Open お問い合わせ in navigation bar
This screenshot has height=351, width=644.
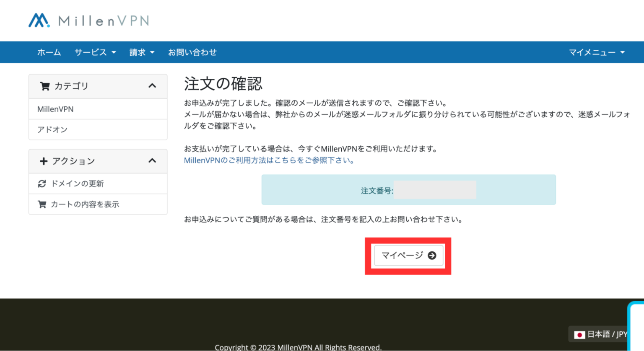tap(192, 52)
